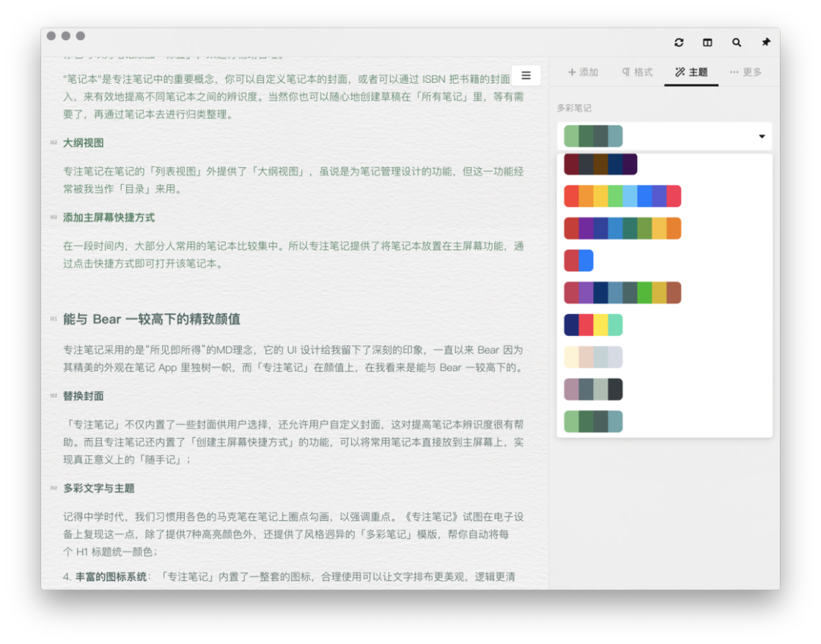Click the H2 marker beside 替换封面
Image resolution: width=821 pixels, height=644 pixels.
(53, 395)
